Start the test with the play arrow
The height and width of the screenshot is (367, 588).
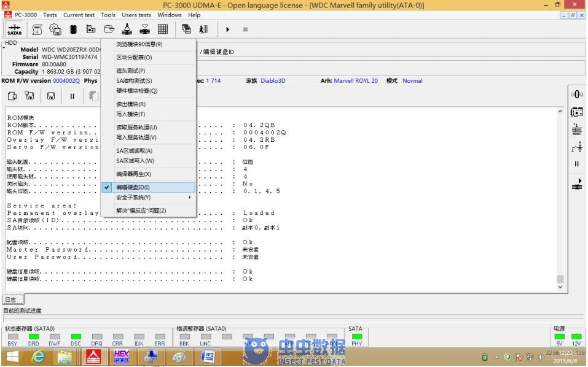(x=227, y=29)
